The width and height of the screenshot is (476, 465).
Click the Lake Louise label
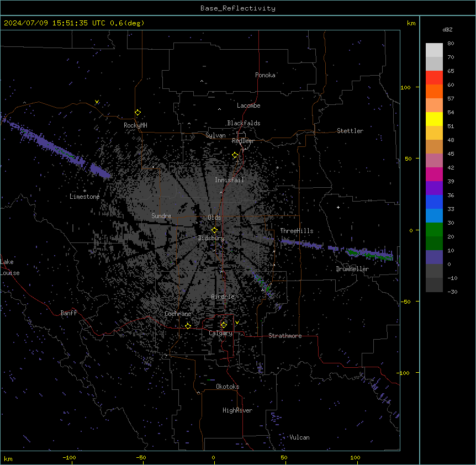10,267
